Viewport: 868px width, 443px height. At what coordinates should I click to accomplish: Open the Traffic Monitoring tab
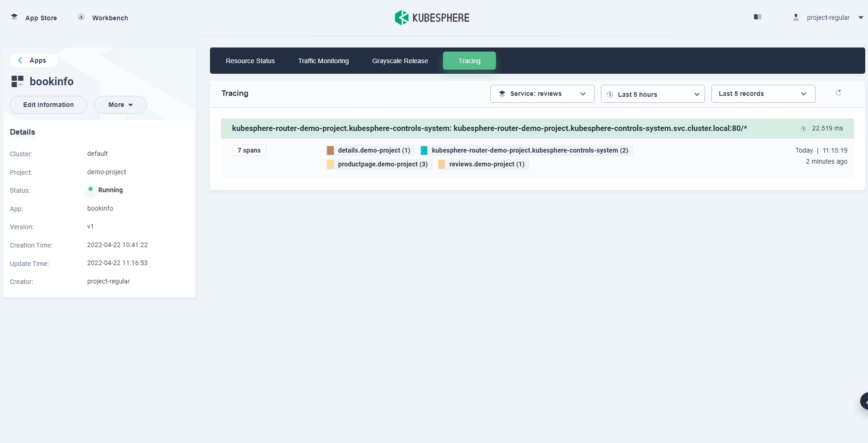pyautogui.click(x=323, y=61)
